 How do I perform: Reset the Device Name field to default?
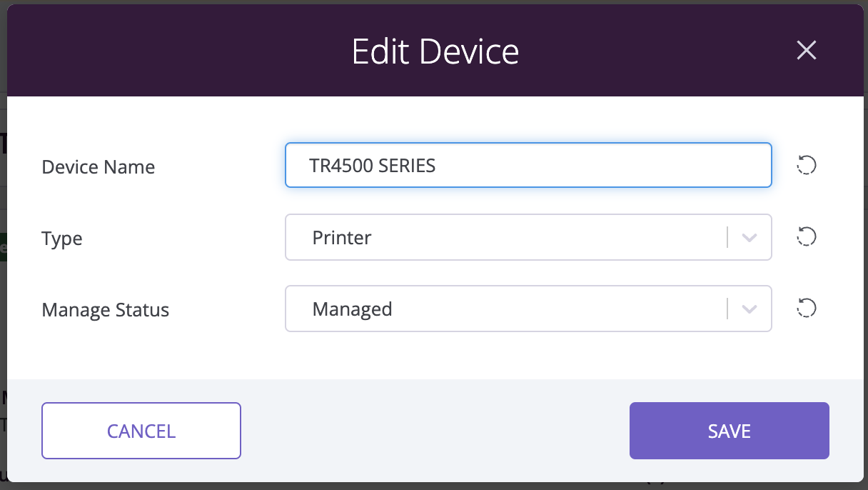(807, 166)
